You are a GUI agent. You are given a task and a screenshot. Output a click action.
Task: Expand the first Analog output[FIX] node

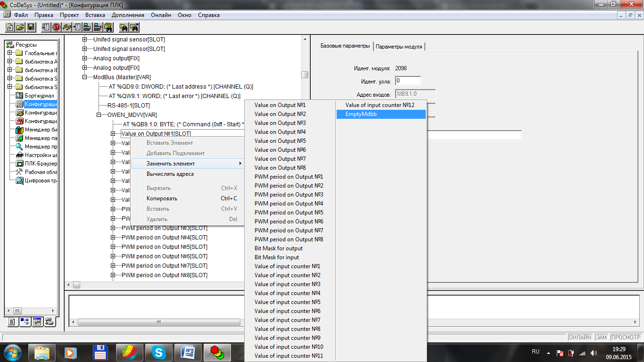(85, 58)
